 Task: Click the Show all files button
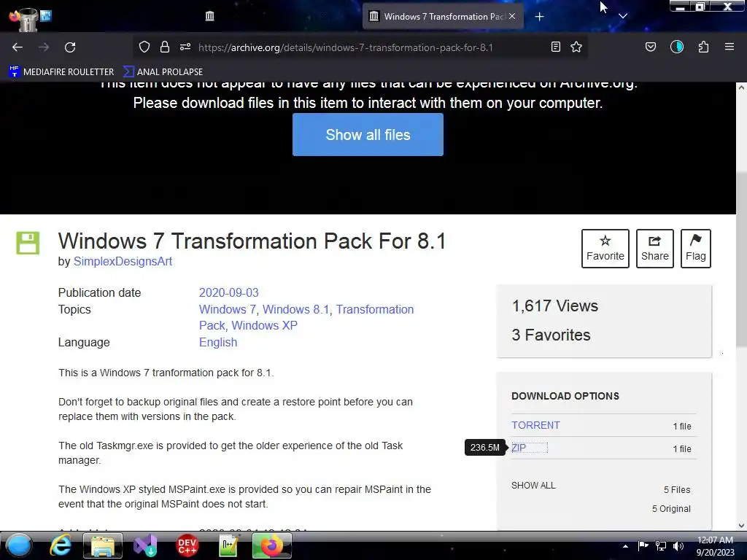point(368,135)
